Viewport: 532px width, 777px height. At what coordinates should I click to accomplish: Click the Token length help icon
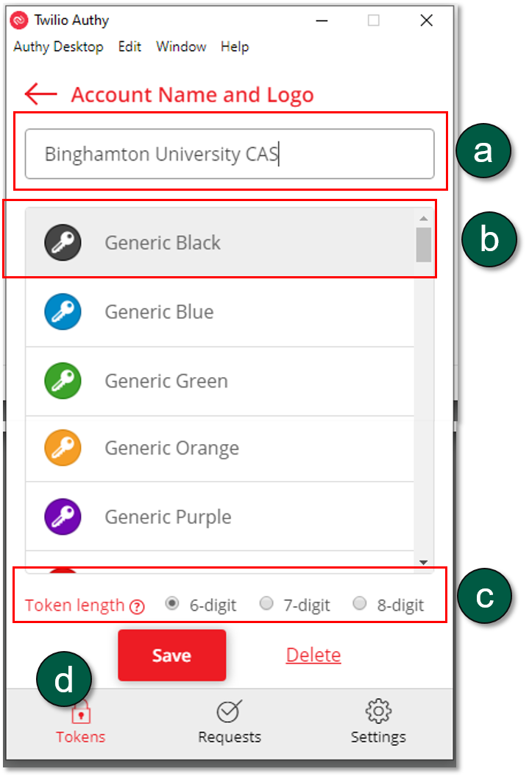point(137,607)
